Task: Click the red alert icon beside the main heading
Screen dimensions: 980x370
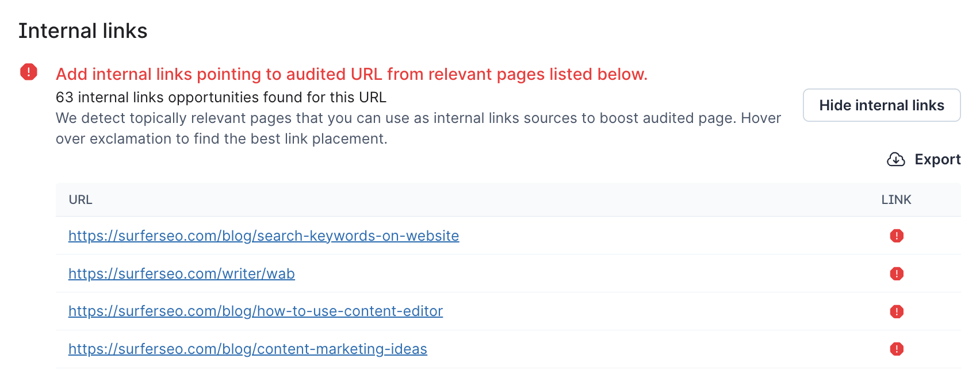Action: pos(29,72)
